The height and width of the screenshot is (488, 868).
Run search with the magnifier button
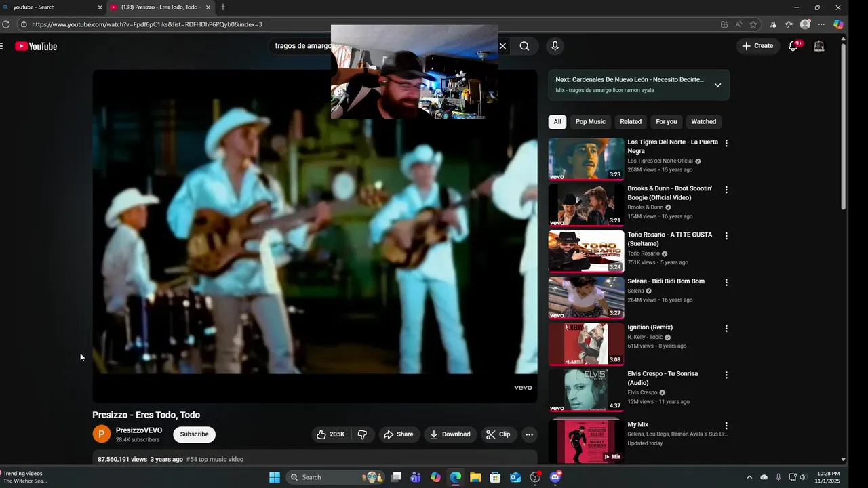[524, 46]
